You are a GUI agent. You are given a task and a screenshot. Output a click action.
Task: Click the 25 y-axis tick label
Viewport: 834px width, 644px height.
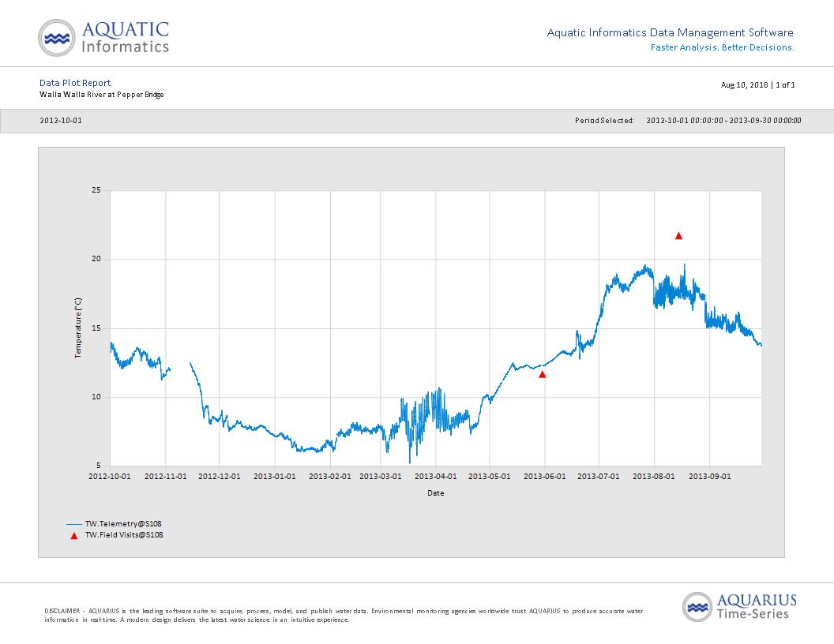pyautogui.click(x=96, y=189)
